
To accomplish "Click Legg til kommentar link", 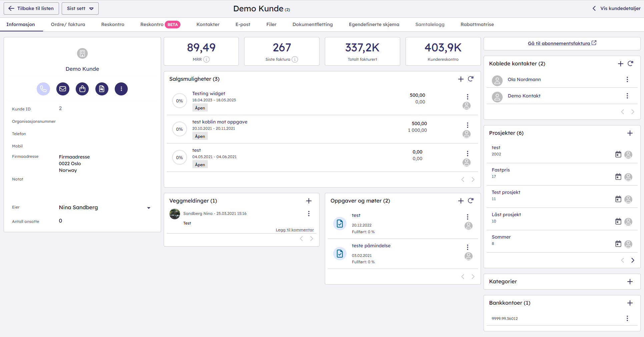I will (294, 230).
